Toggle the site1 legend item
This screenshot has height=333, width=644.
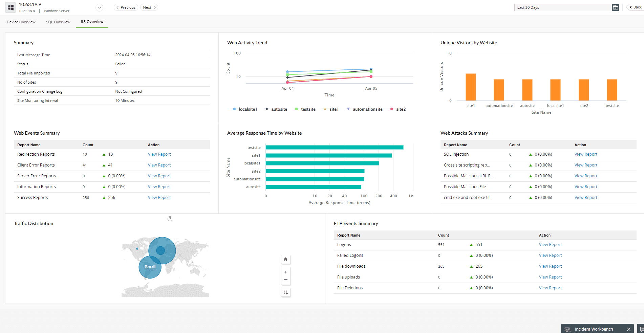[330, 109]
